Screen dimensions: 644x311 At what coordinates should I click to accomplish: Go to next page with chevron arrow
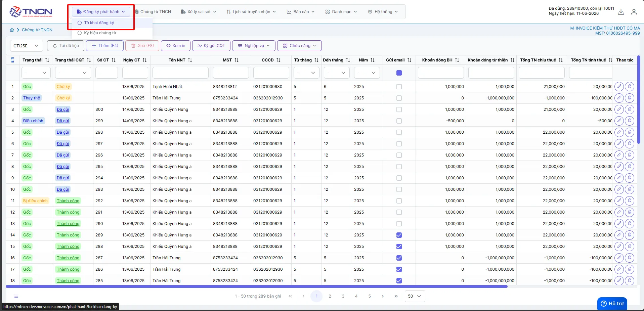pos(383,296)
